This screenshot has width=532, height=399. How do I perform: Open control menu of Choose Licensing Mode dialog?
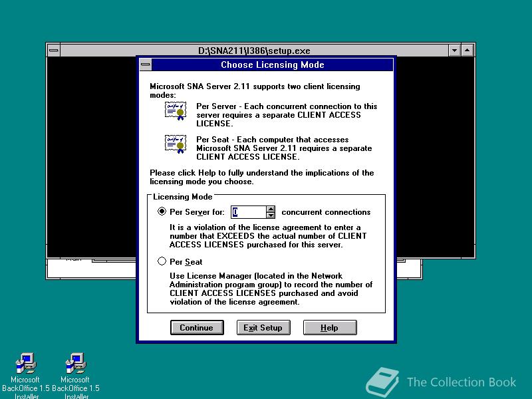point(146,65)
